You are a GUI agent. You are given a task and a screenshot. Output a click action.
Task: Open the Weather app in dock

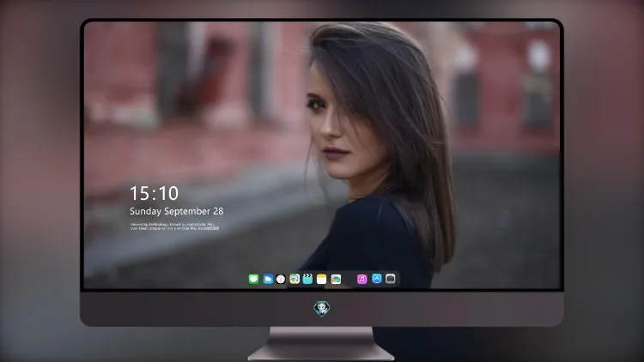(x=268, y=279)
